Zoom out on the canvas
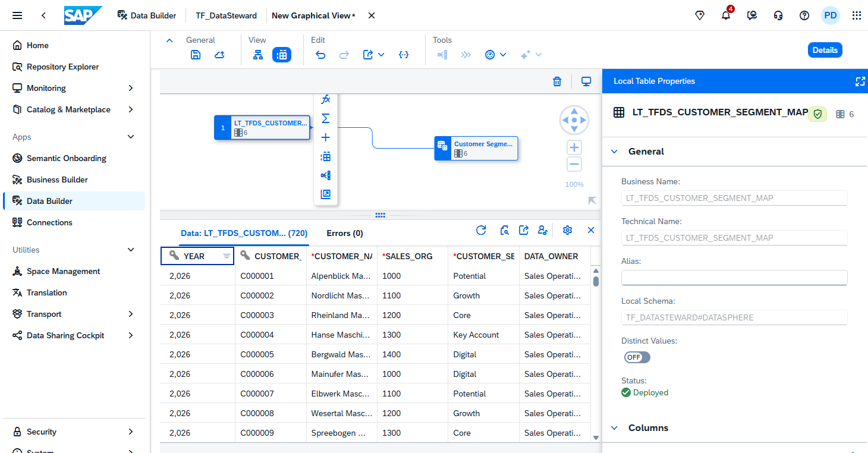The height and width of the screenshot is (453, 868). pos(574,165)
